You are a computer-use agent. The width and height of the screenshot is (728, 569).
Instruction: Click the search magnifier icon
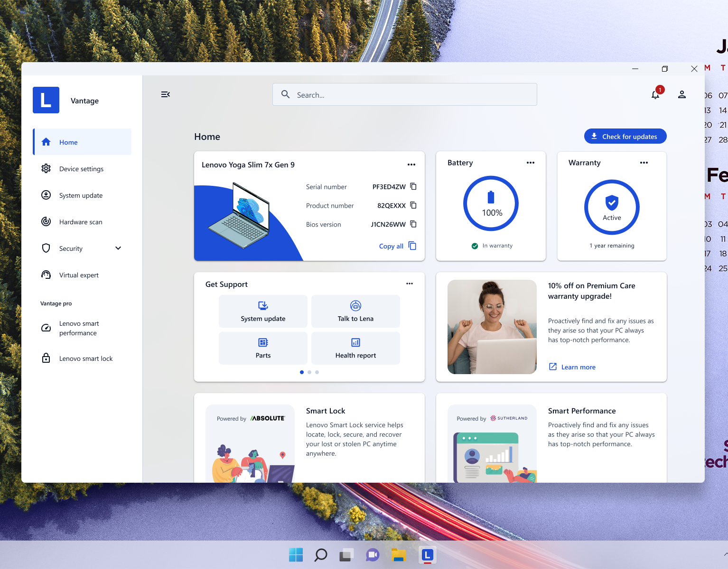click(x=286, y=94)
